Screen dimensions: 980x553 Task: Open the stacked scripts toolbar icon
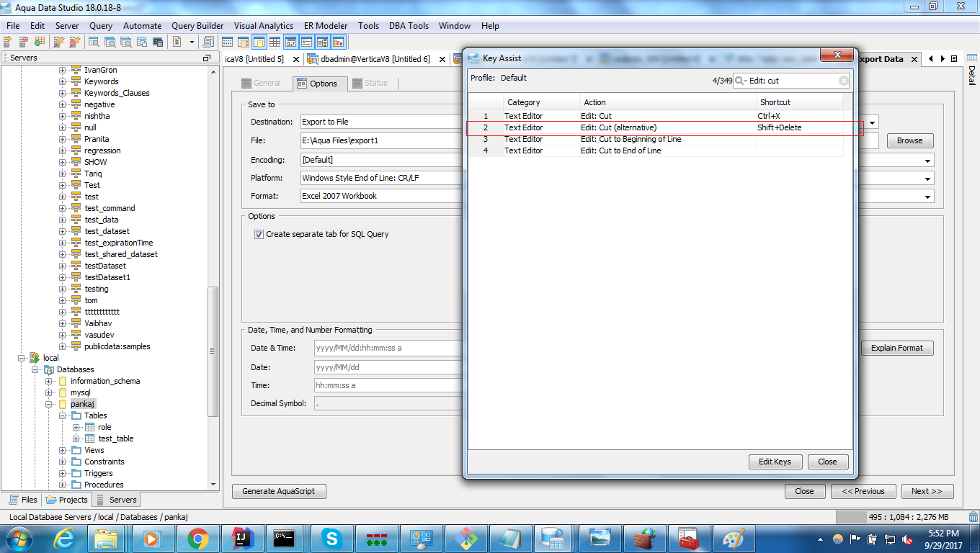(x=209, y=42)
